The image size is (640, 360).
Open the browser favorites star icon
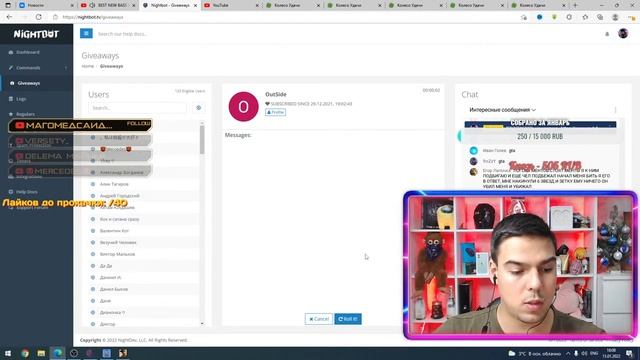585,17
